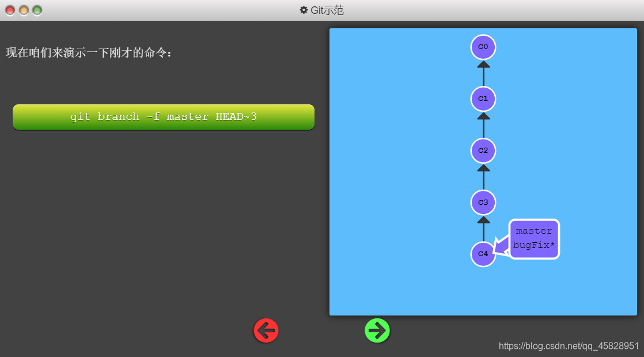Image resolution: width=644 pixels, height=357 pixels.
Task: Select commit node C4
Action: point(483,254)
